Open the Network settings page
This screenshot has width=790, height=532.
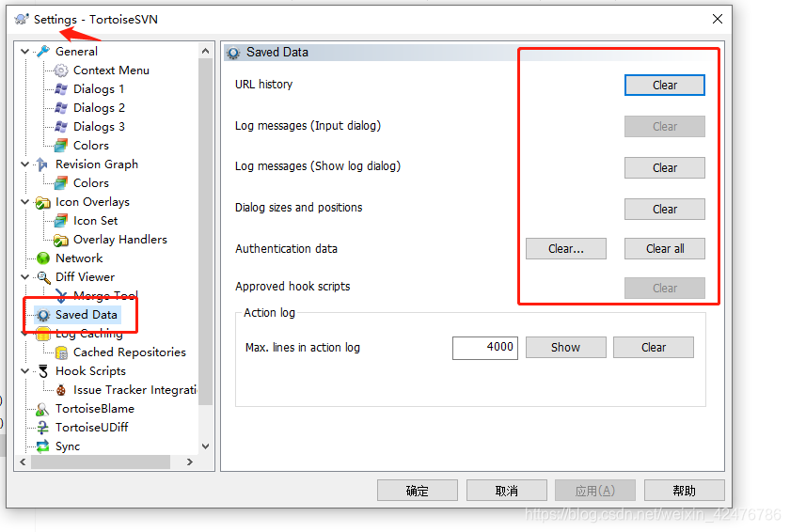pyautogui.click(x=79, y=258)
